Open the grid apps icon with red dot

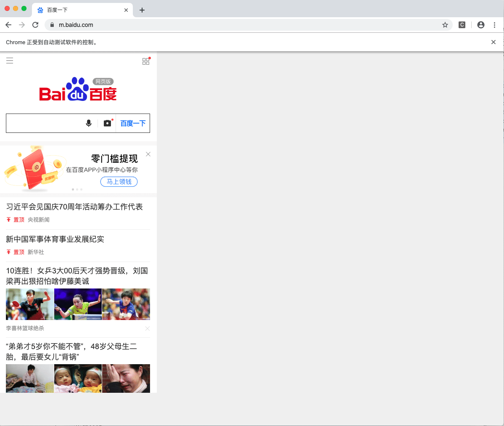pos(146,61)
